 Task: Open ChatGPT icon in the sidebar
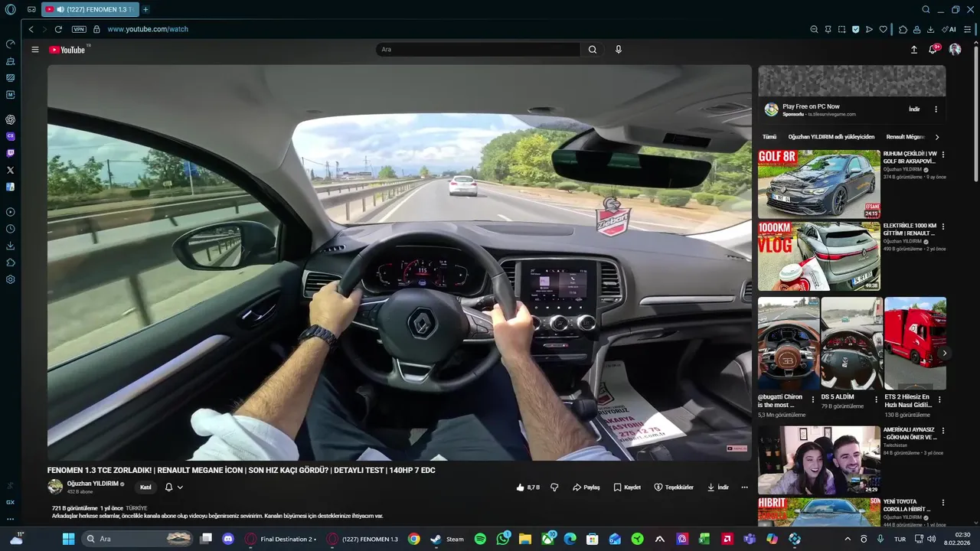tap(10, 119)
